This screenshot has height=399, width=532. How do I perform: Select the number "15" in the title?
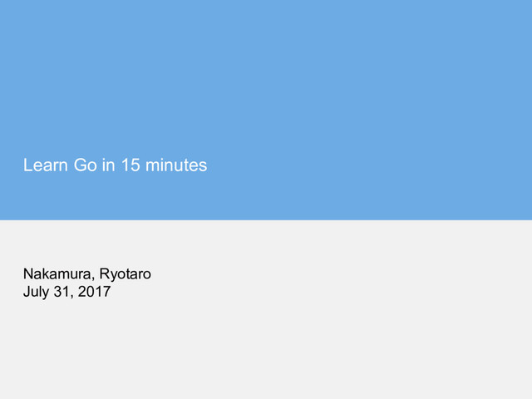click(131, 165)
